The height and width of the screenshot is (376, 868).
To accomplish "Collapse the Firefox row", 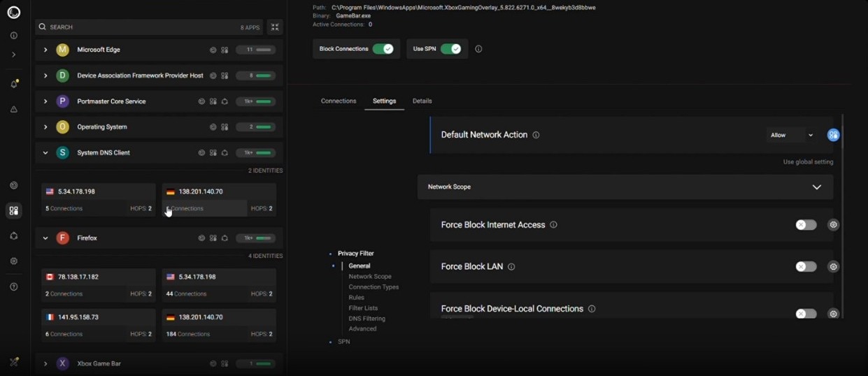I will [45, 238].
